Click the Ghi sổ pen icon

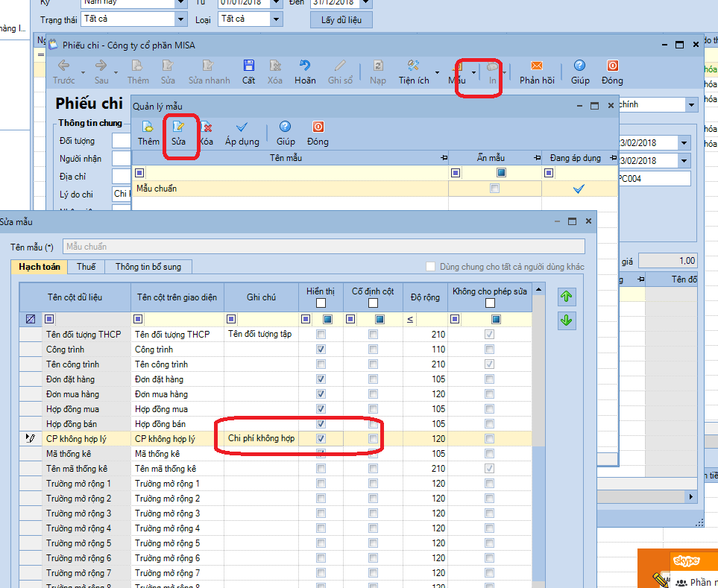pos(340,66)
